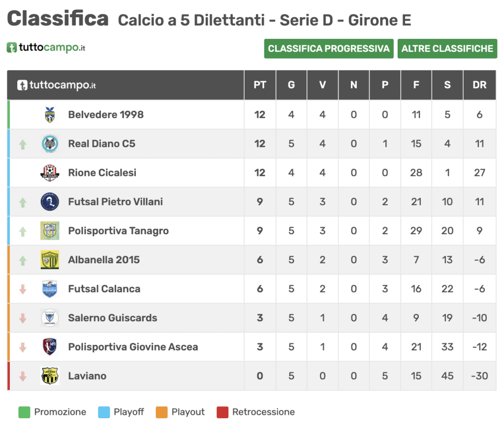Click the Polisportiva Tanagro team name
The width and height of the screenshot is (504, 430).
tap(118, 231)
